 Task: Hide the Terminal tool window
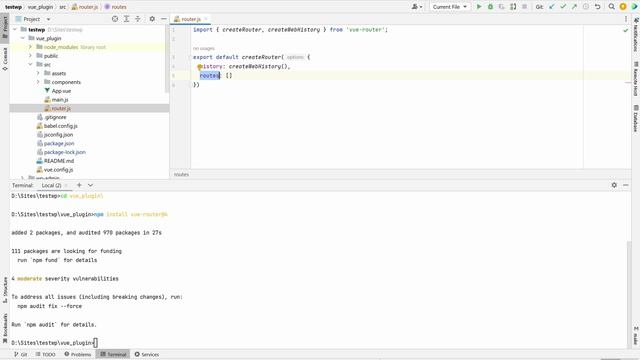tap(625, 185)
